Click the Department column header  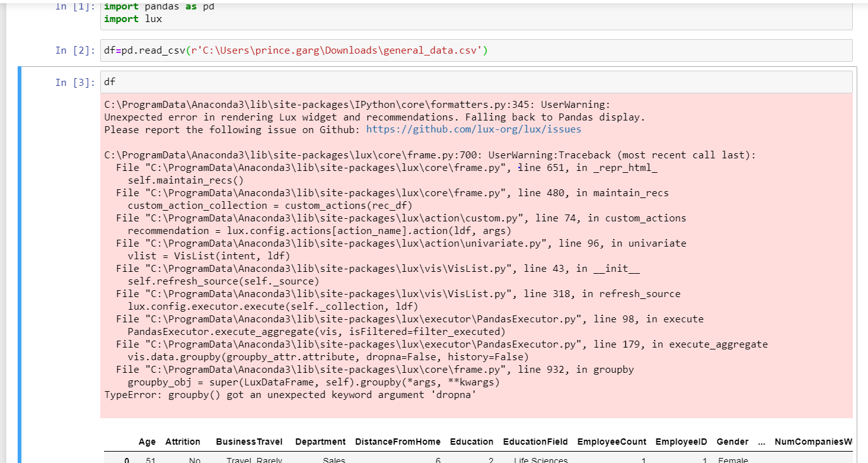click(320, 442)
